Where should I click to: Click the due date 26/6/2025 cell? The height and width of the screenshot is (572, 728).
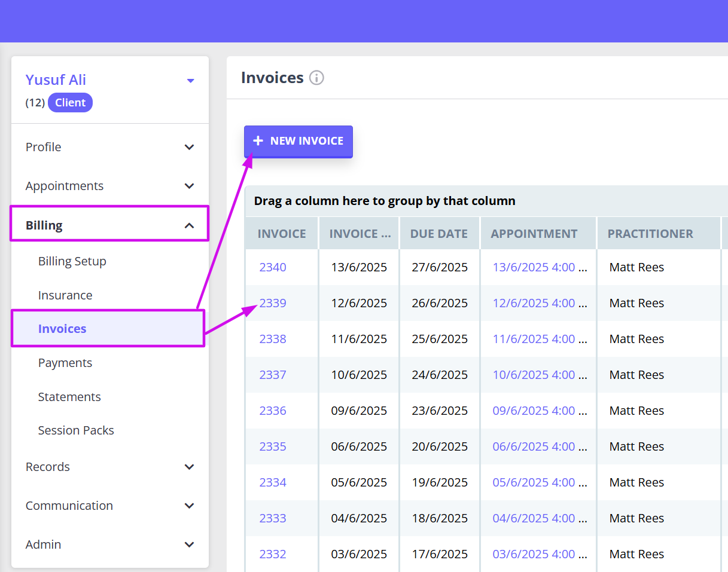tap(440, 303)
